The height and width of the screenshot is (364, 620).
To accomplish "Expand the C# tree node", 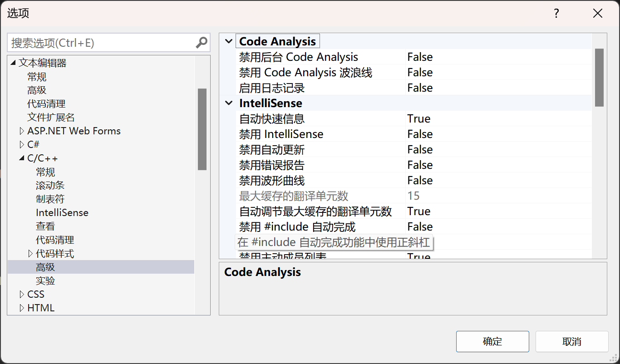I will 22,145.
